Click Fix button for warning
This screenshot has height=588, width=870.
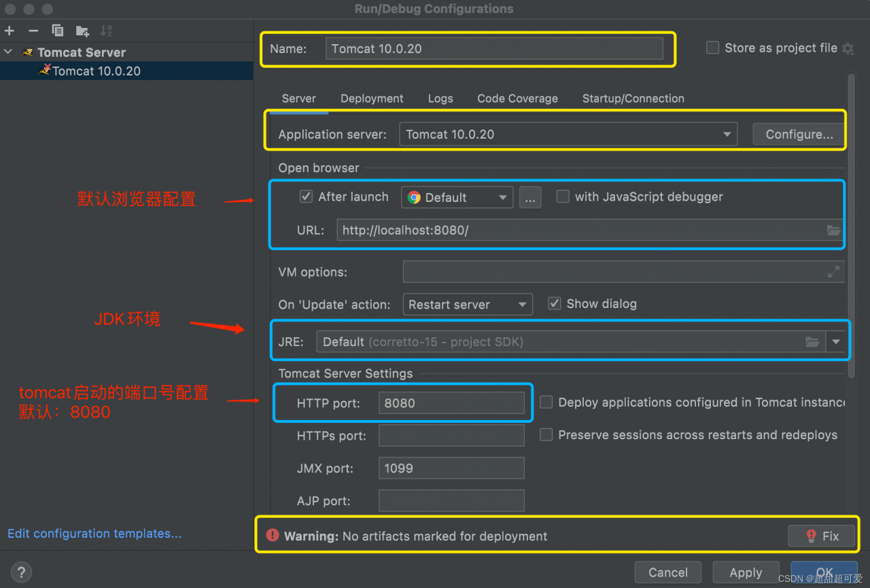point(821,536)
